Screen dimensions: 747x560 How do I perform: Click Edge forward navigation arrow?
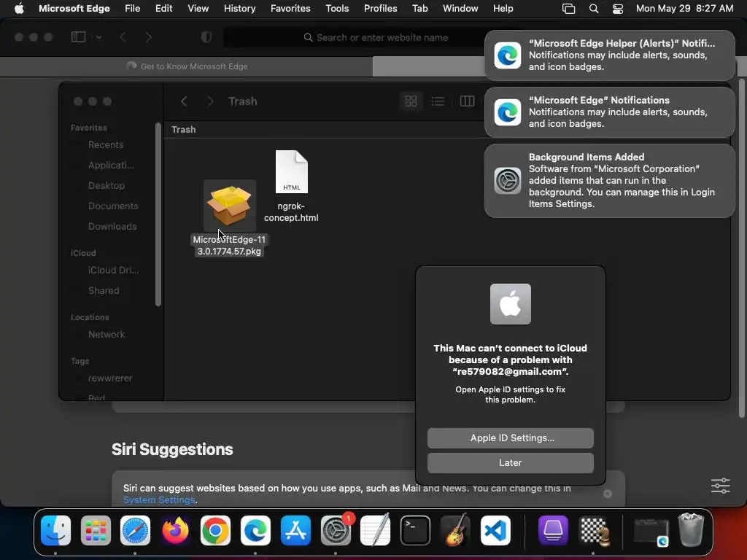tap(149, 37)
